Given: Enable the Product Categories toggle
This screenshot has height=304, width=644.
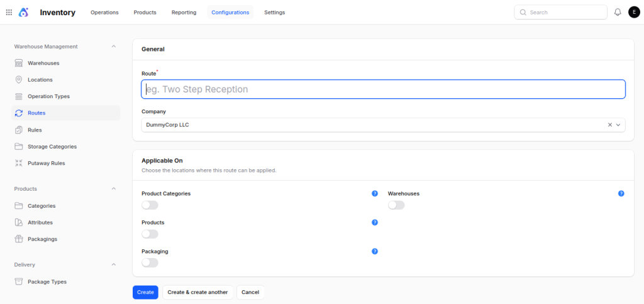Looking at the screenshot, I should pyautogui.click(x=150, y=205).
